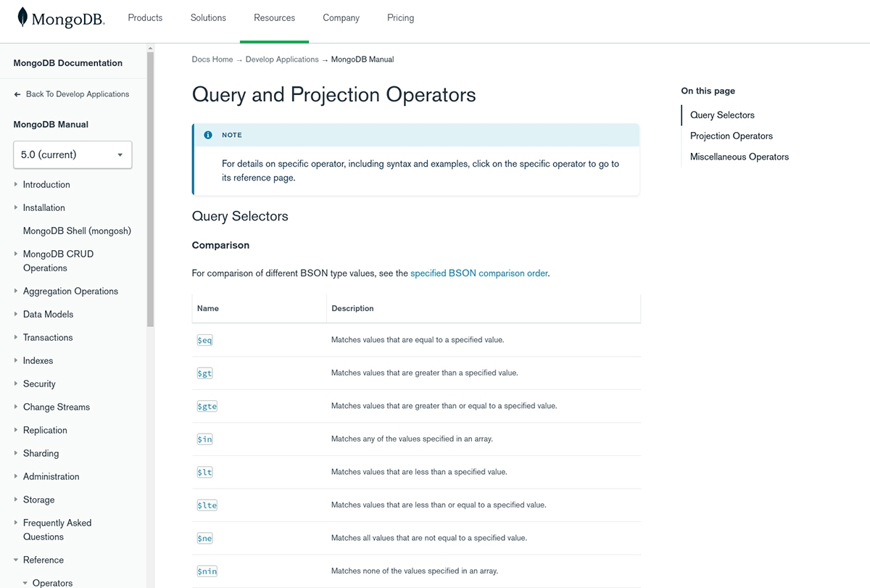Click the info icon in the Note box
870x588 pixels.
point(208,135)
